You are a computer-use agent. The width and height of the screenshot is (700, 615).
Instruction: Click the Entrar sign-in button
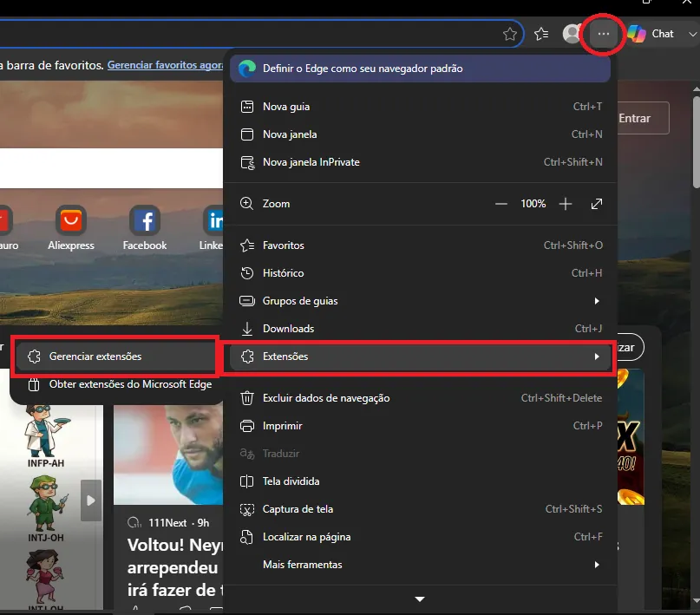pos(643,118)
